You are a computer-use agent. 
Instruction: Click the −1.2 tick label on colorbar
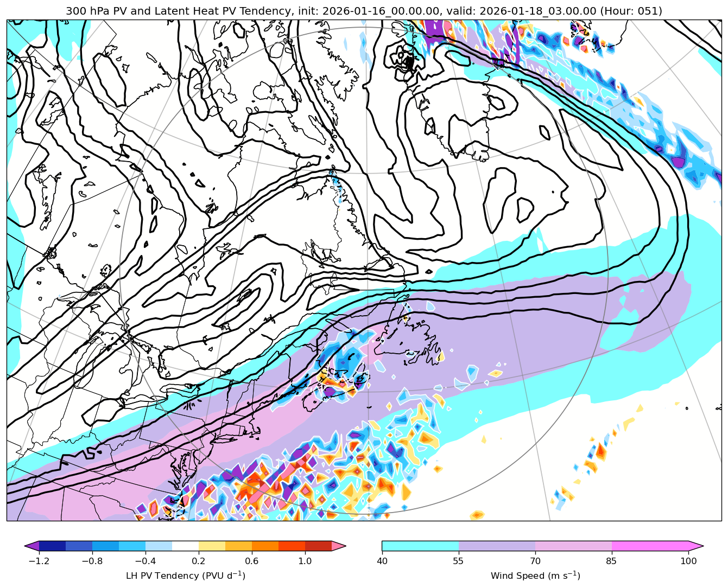(37, 561)
